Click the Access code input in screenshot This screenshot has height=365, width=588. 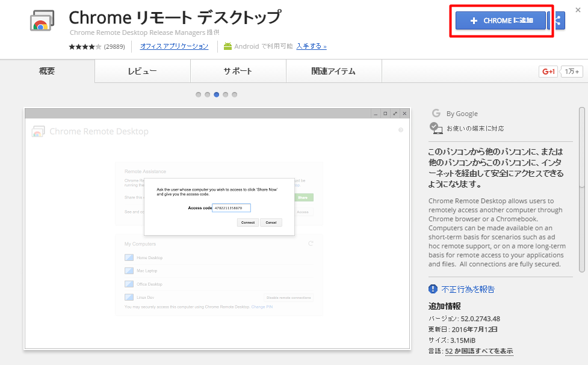click(231, 208)
